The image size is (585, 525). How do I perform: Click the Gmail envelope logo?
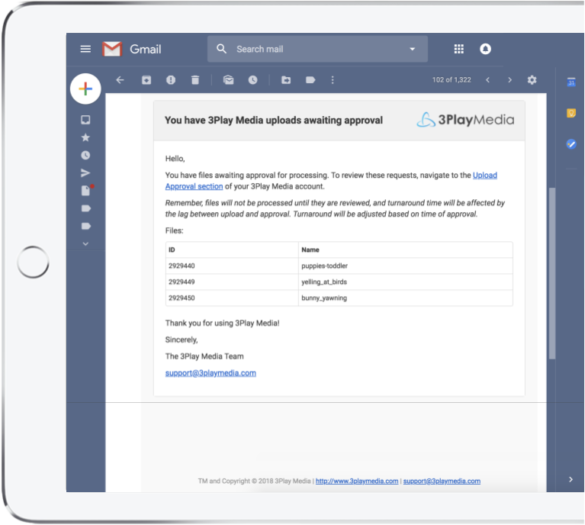pos(112,49)
